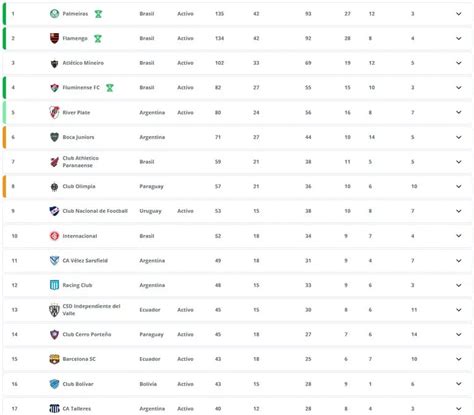Expand the CA Talleres row chevron
The height and width of the screenshot is (415, 474).
459,408
